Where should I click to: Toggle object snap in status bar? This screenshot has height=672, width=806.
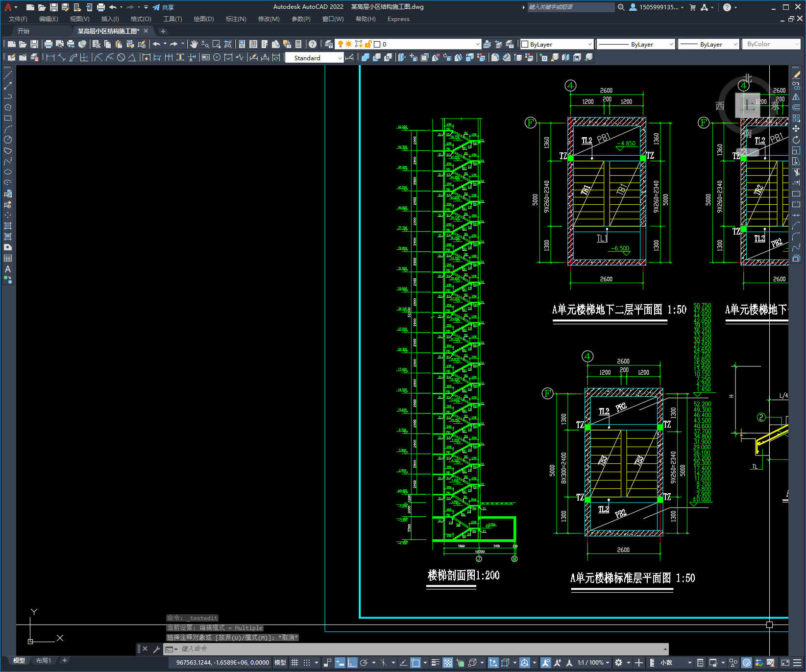415,663
